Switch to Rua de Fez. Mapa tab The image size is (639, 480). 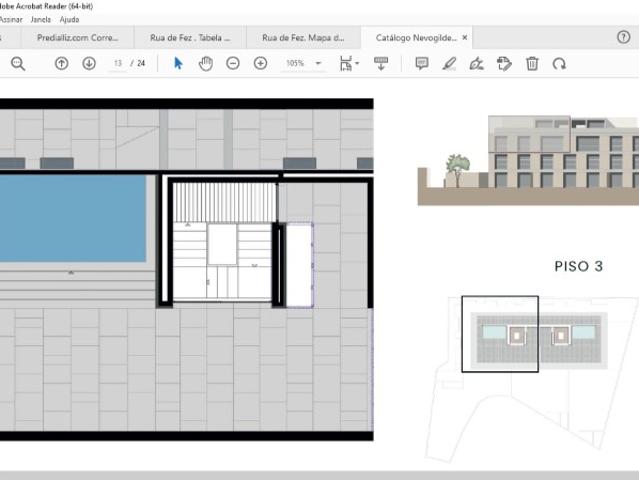[301, 38]
